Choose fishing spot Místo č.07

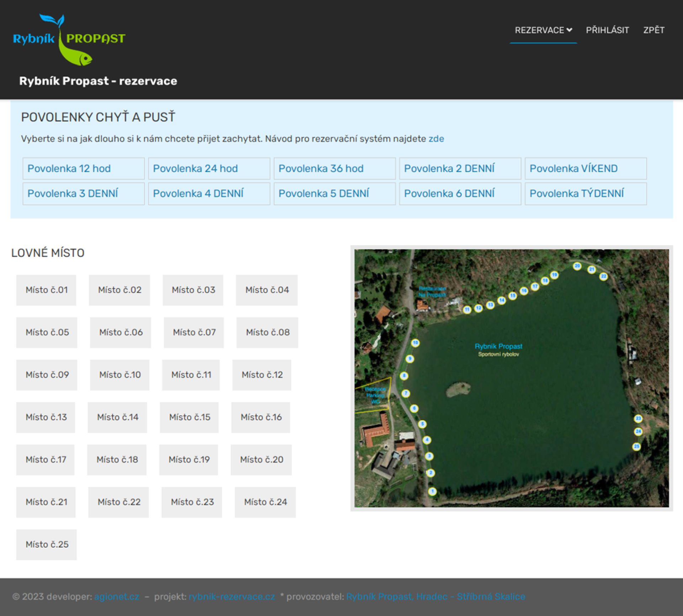tap(194, 333)
